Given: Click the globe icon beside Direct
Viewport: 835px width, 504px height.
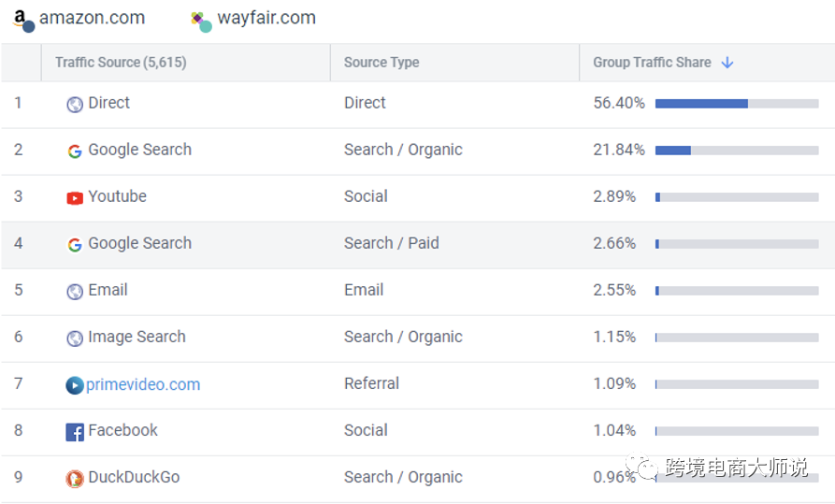Looking at the screenshot, I should click(x=75, y=104).
